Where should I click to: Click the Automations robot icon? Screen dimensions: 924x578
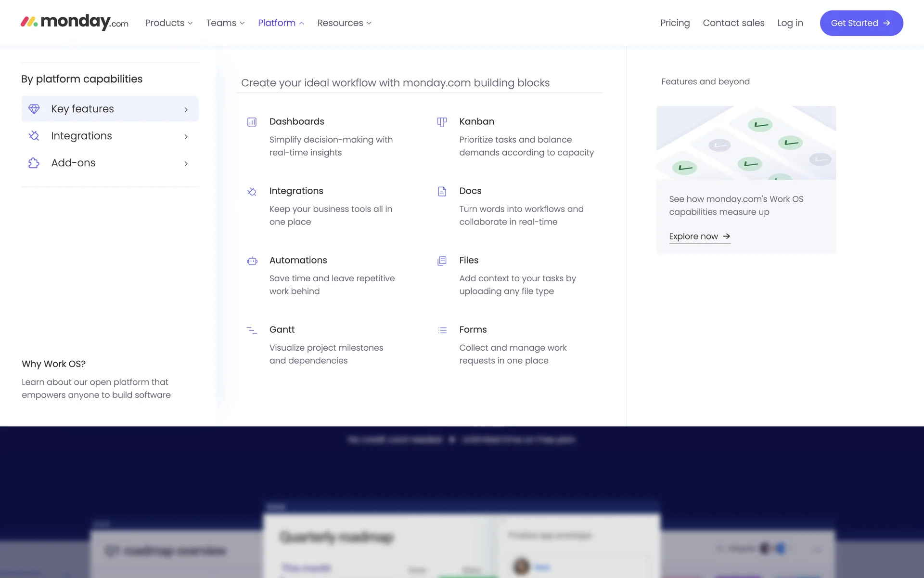pyautogui.click(x=252, y=261)
